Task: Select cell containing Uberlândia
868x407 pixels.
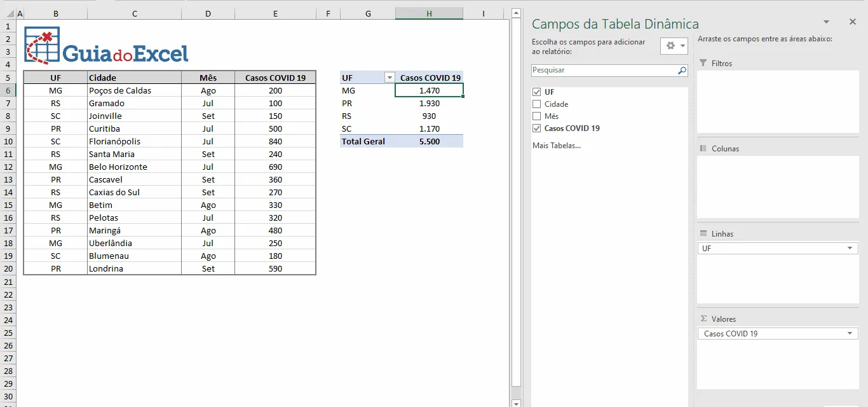Action: click(x=135, y=243)
